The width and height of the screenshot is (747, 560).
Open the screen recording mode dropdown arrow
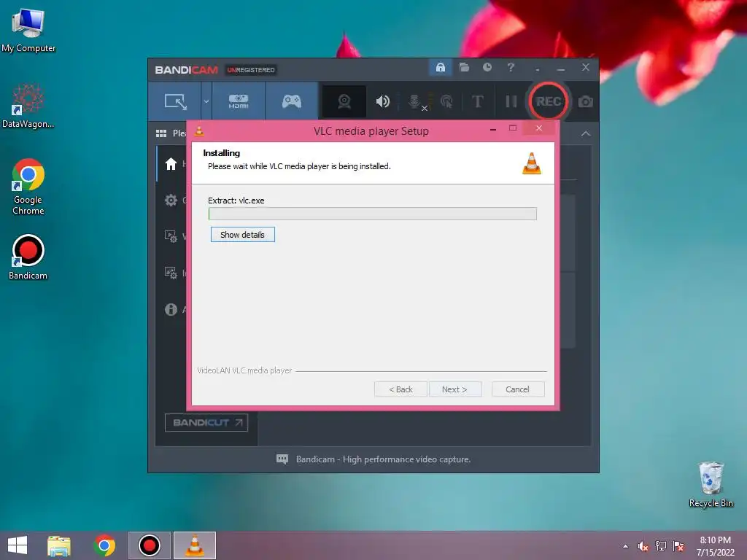click(x=206, y=101)
